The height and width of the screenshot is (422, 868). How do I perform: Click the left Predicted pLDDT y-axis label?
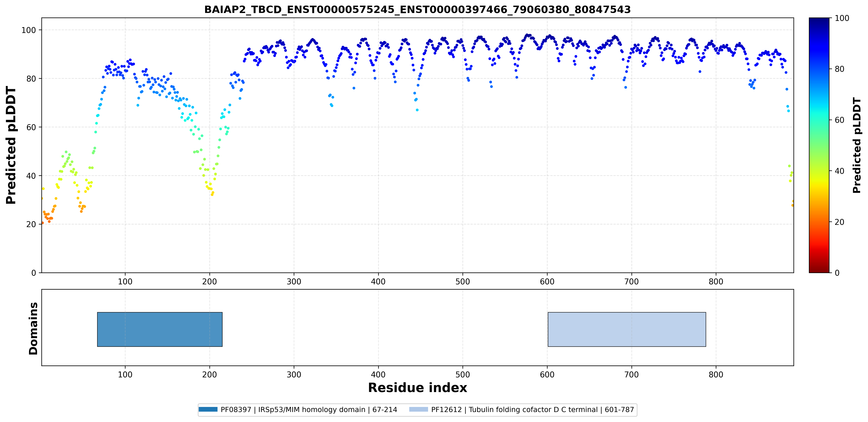tap(11, 145)
